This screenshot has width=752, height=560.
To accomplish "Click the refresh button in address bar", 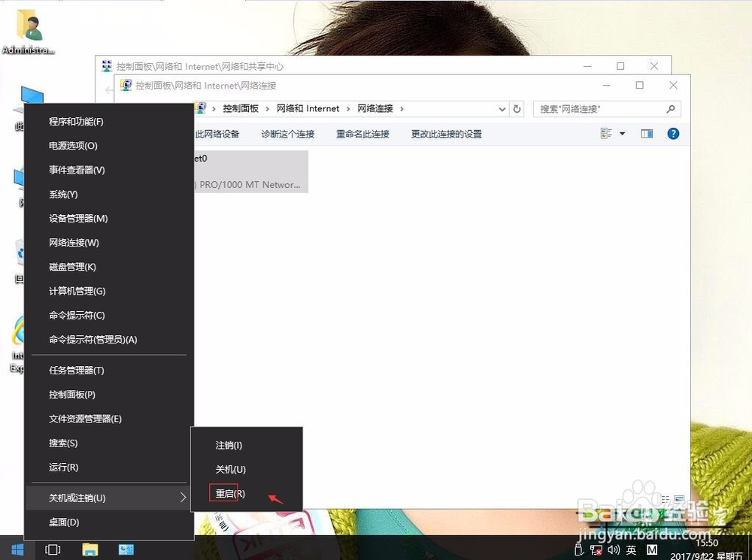I will (x=517, y=109).
